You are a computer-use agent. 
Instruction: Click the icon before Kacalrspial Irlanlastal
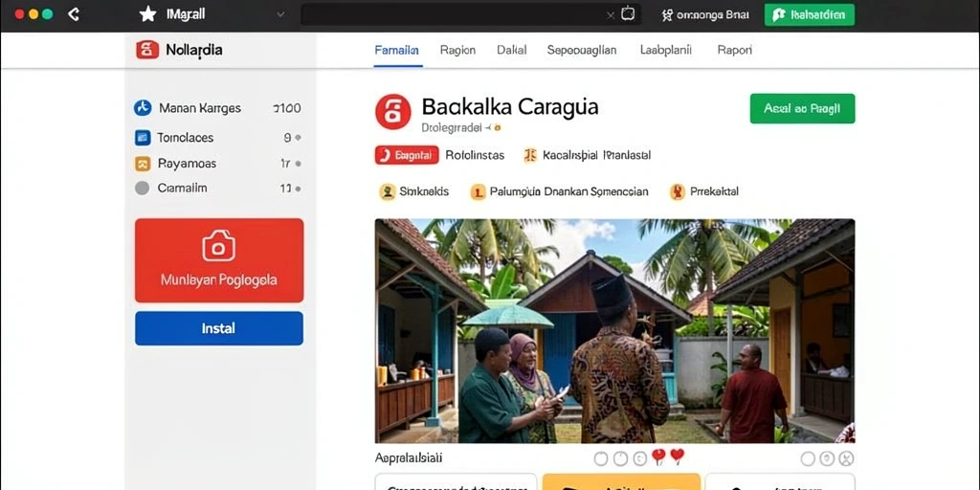(530, 155)
